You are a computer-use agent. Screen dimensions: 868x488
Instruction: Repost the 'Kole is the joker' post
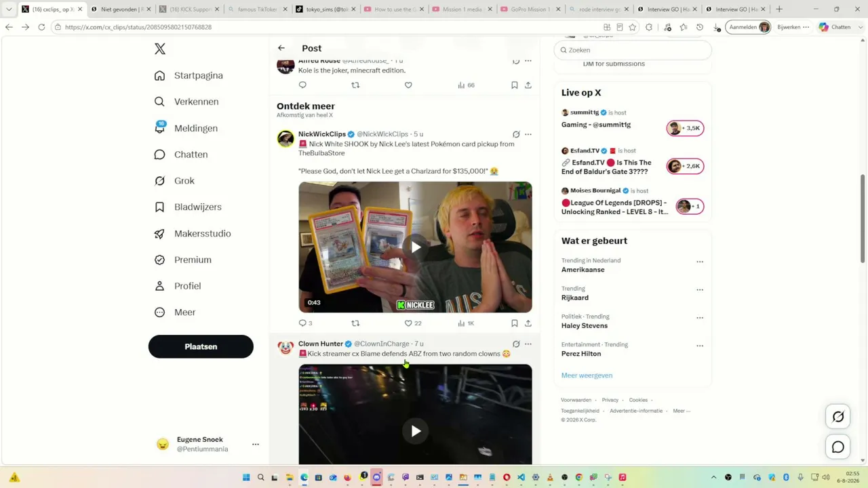pyautogui.click(x=355, y=85)
